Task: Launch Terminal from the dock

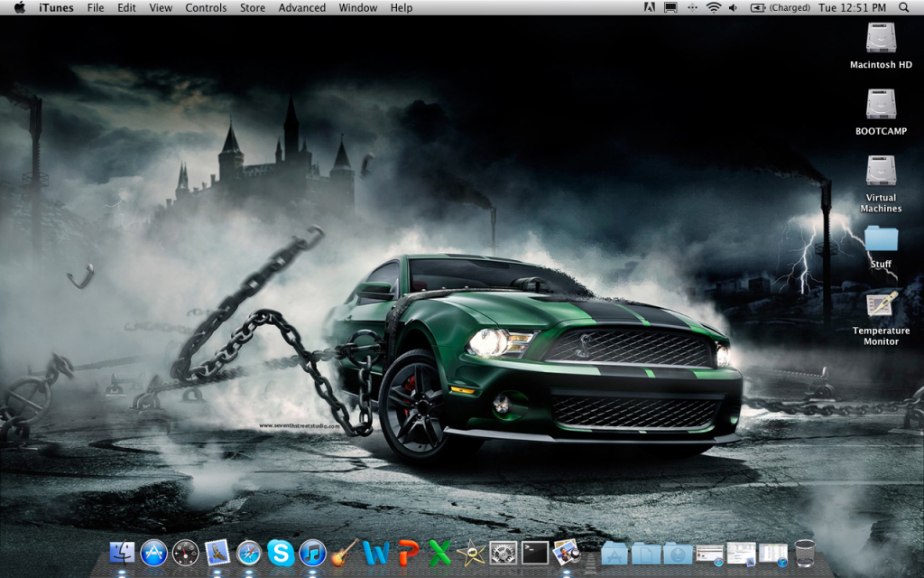Action: [x=534, y=553]
